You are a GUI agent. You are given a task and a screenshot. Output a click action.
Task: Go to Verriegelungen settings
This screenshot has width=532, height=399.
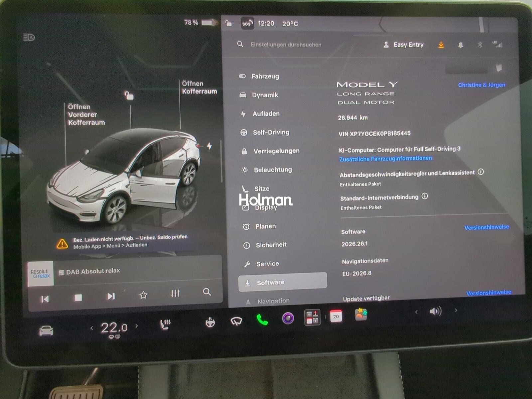(x=270, y=151)
